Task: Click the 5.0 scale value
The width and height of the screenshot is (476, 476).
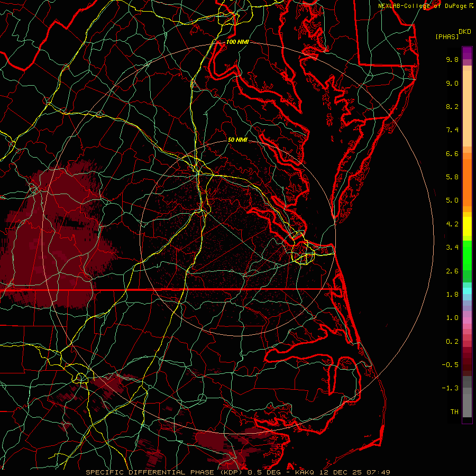Action: pos(452,200)
